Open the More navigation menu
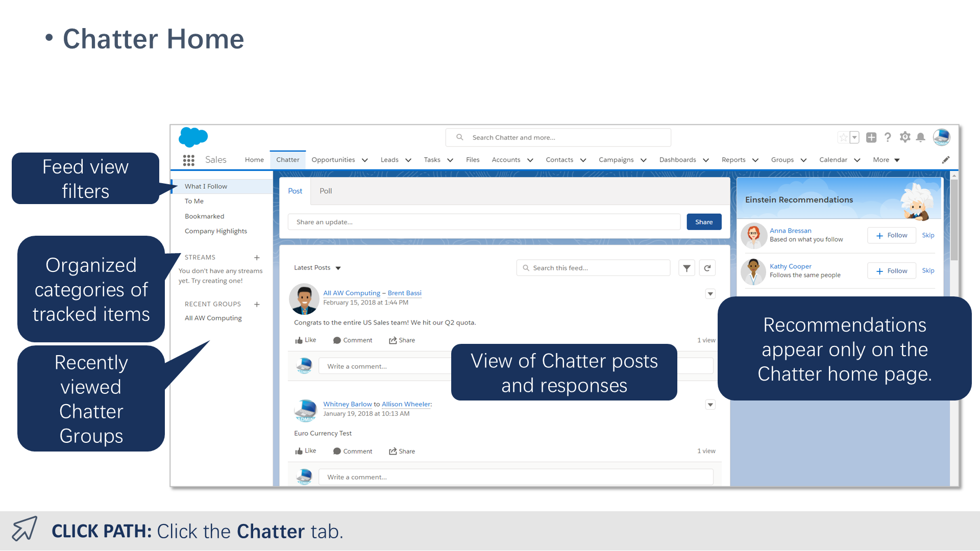 pos(886,160)
